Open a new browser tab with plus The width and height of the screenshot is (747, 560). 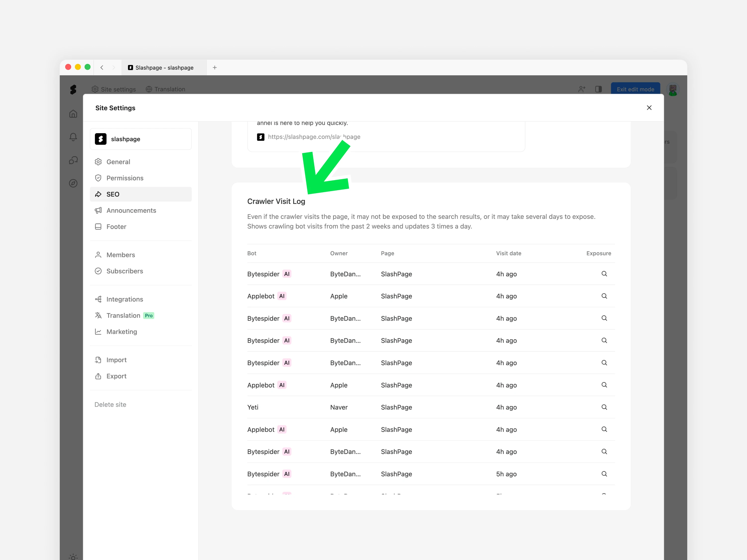pyautogui.click(x=214, y=67)
